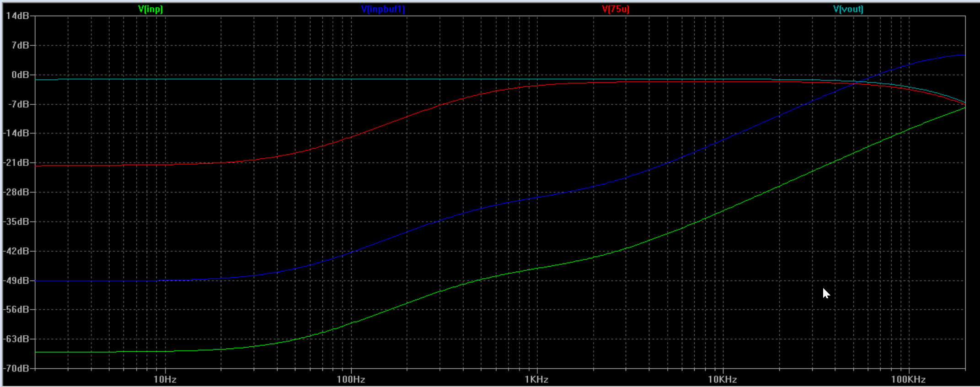980x387 pixels.
Task: Click the -35dB axis label
Action: click(x=16, y=221)
